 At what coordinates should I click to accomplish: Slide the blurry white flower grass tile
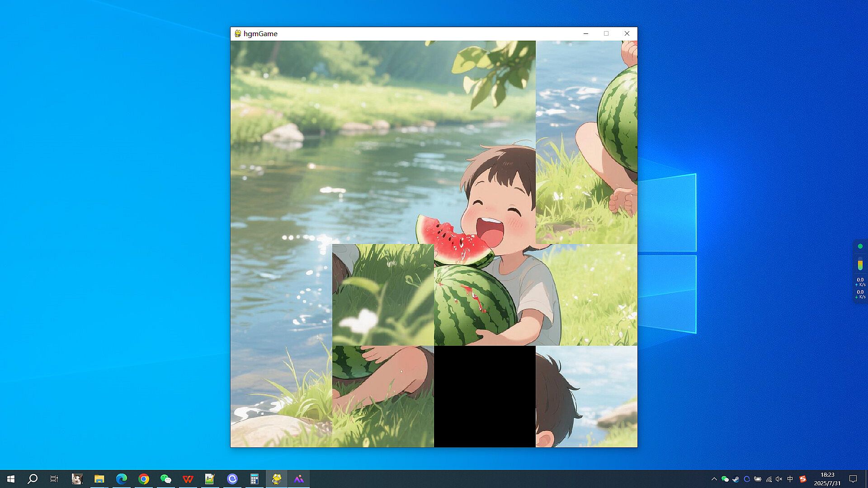[x=383, y=295]
